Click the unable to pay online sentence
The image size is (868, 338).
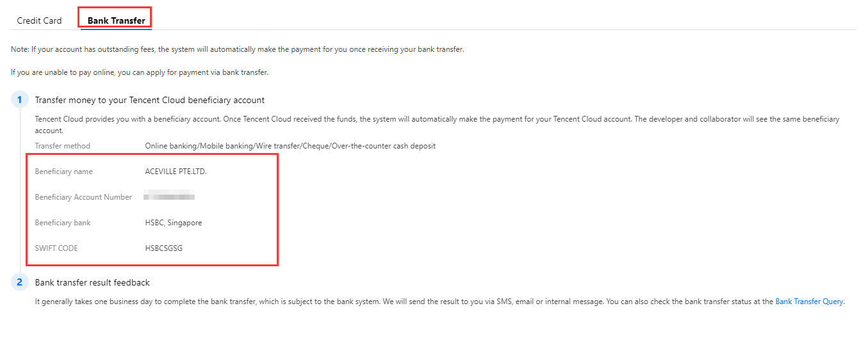click(x=140, y=72)
